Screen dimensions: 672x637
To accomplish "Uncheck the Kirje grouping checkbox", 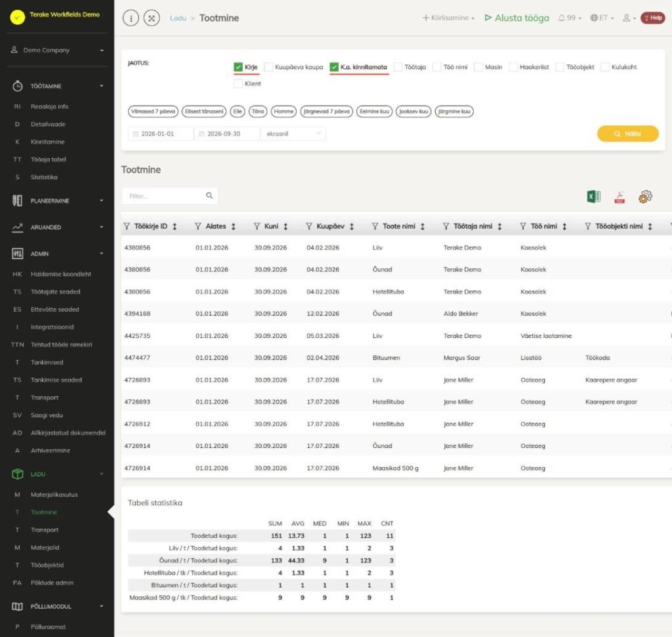I will (238, 67).
